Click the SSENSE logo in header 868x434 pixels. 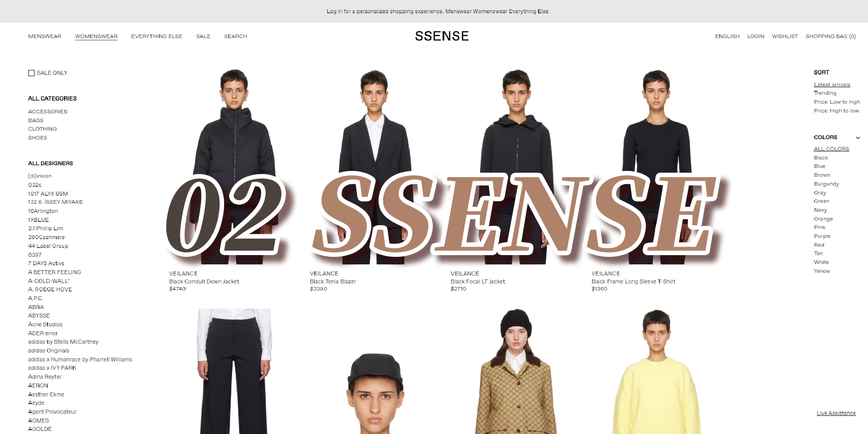click(442, 36)
